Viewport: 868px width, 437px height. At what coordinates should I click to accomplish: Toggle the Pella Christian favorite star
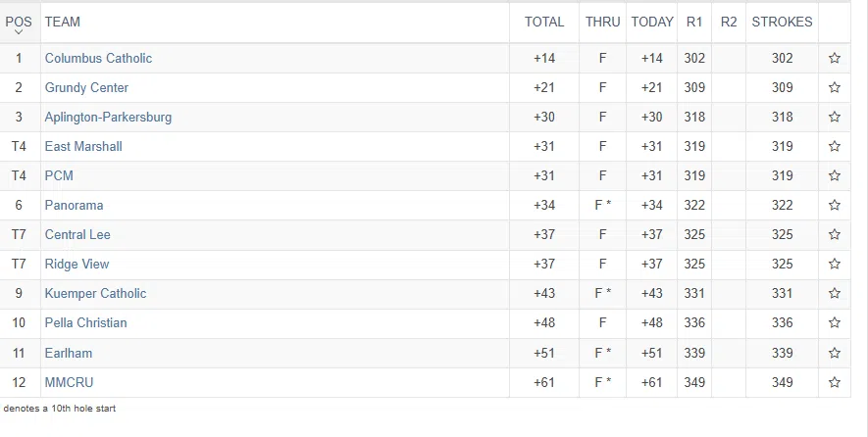(x=834, y=323)
